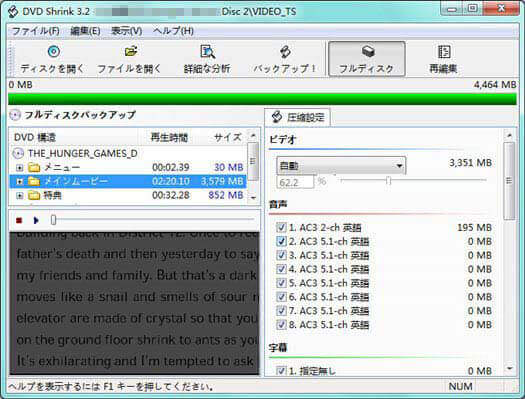Click the video compression ratio slider handle
The width and height of the screenshot is (525, 399).
(388, 181)
